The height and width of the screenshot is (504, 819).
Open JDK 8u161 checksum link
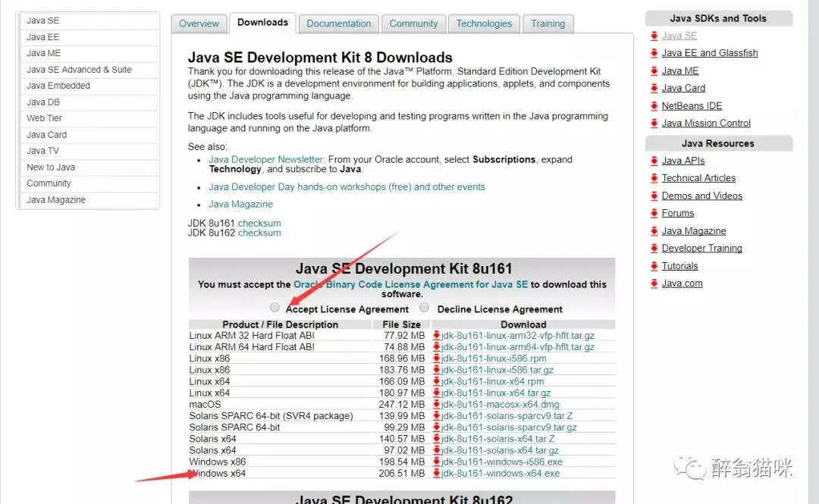click(x=259, y=223)
